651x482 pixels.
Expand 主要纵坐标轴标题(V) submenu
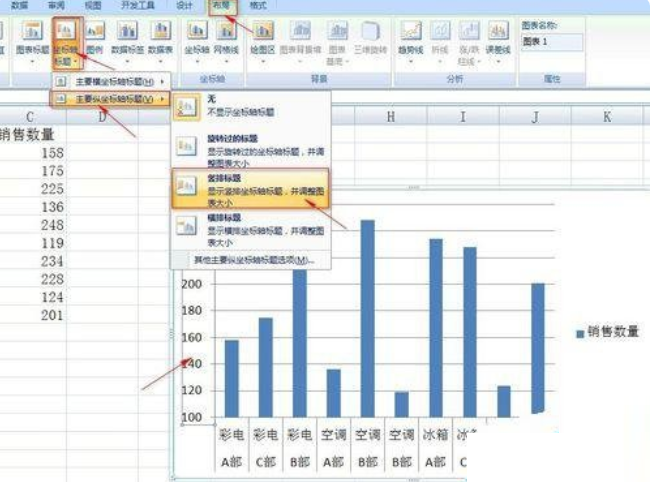click(x=110, y=99)
